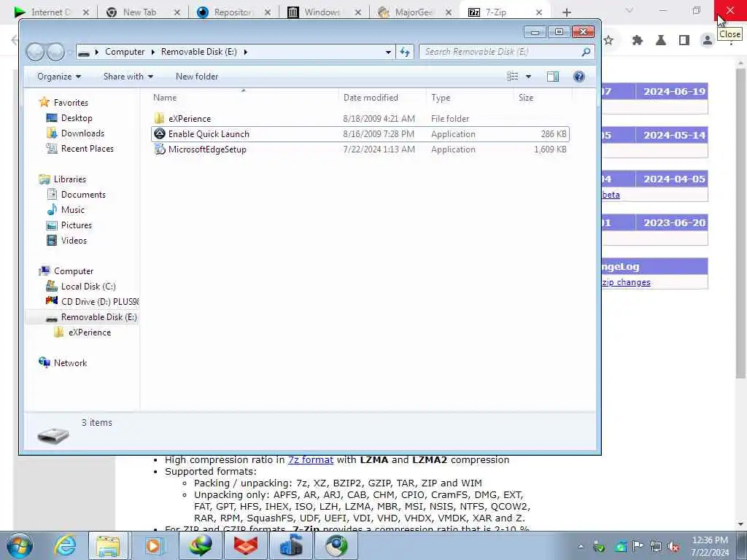The height and width of the screenshot is (560, 747).
Task: Expand chevron after Computer in breadcrumb
Action: (x=153, y=52)
